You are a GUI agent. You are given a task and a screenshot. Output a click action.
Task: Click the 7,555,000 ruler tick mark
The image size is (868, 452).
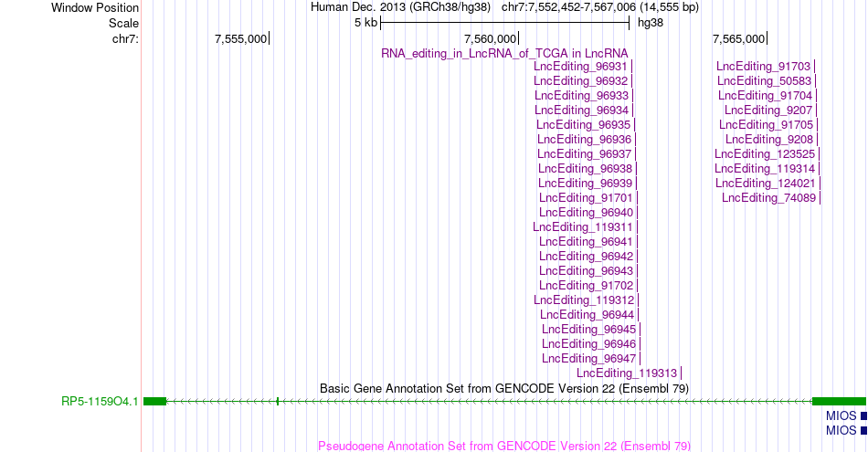tap(269, 38)
